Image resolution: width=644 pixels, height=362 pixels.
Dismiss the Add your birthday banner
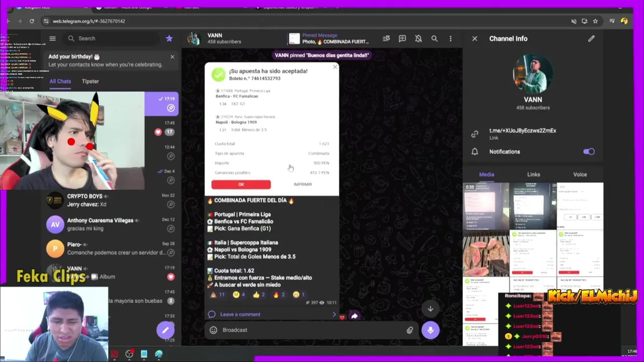tap(172, 57)
